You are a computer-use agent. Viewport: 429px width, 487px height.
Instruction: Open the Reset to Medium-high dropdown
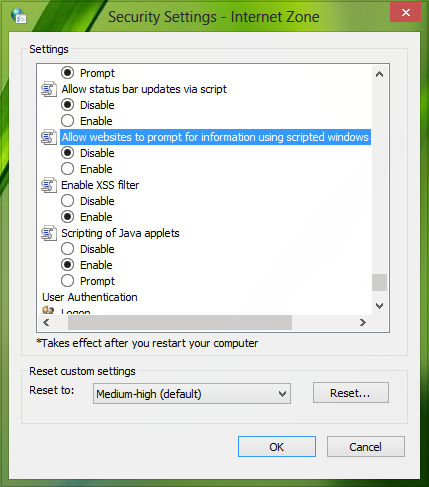(x=192, y=394)
